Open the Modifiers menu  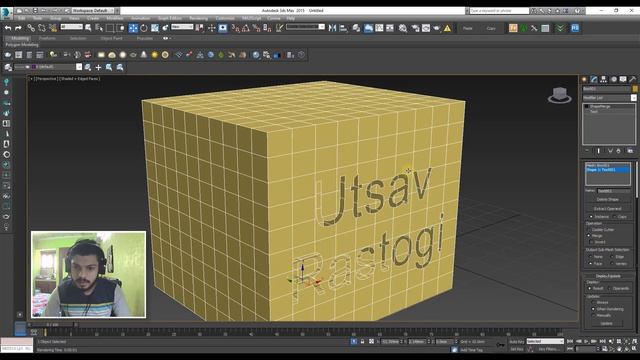tap(115, 18)
